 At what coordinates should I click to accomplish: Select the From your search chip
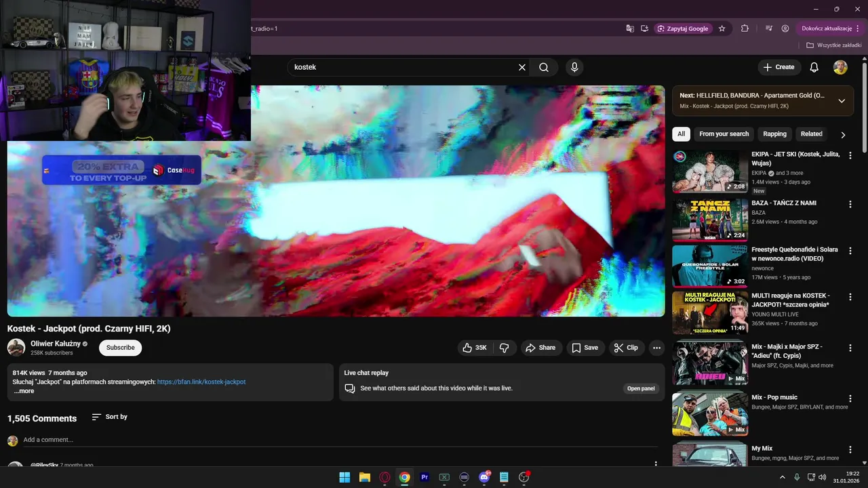pos(724,134)
